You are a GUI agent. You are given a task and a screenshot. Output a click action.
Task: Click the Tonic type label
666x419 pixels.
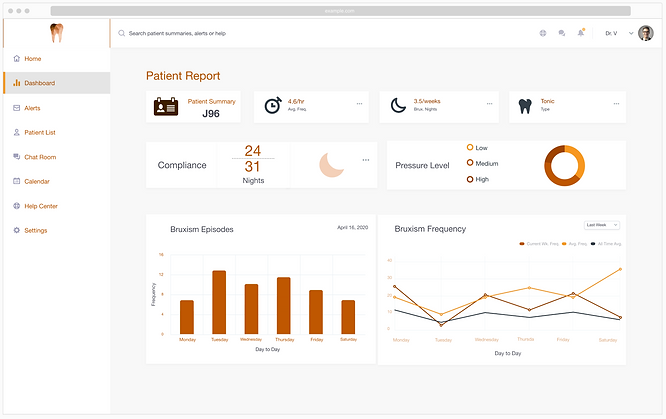547,101
